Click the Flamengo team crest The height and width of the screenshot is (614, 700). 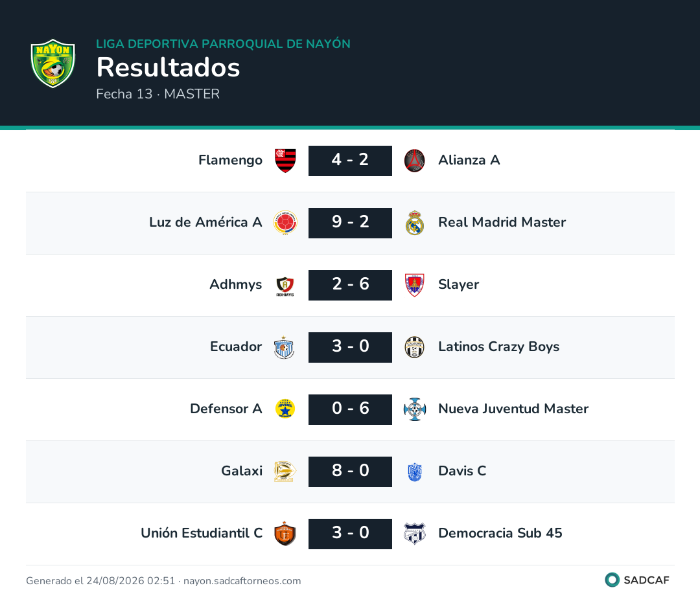(x=285, y=161)
